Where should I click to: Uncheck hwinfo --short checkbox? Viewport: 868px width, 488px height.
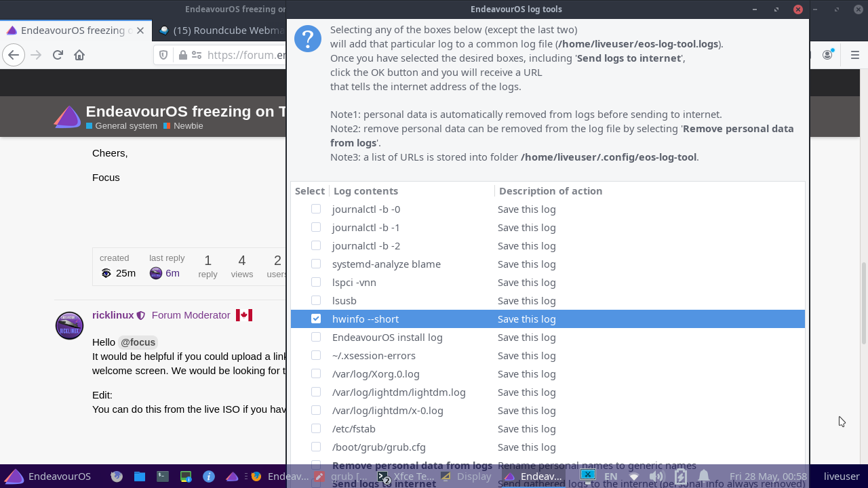[x=316, y=319]
